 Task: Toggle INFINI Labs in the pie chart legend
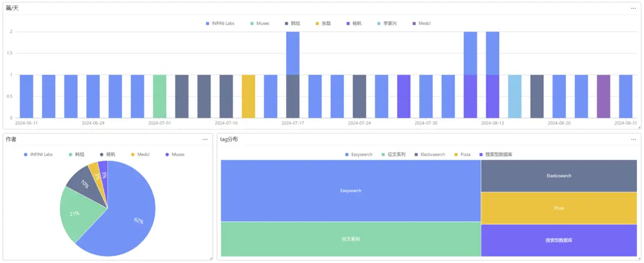39,154
